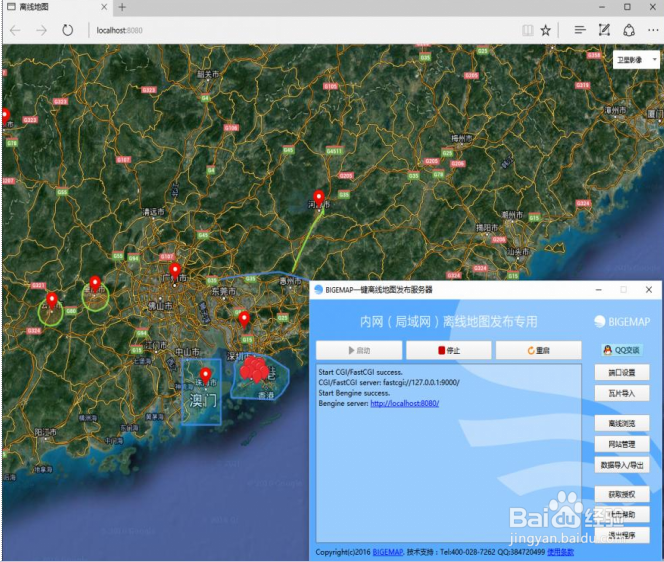Open the BIGEMAP link in the copyright line
664x562 pixels.
pos(388,552)
